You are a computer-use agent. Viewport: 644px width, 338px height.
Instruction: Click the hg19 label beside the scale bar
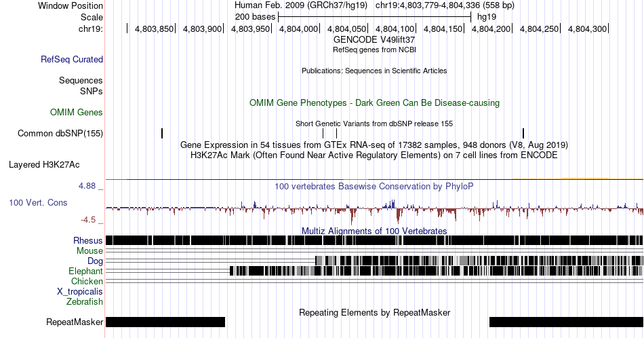pos(487,17)
